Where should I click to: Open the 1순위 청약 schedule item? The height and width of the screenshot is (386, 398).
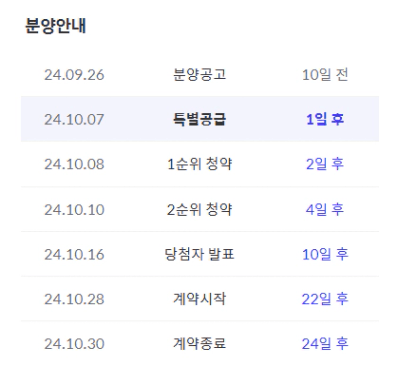(x=199, y=164)
